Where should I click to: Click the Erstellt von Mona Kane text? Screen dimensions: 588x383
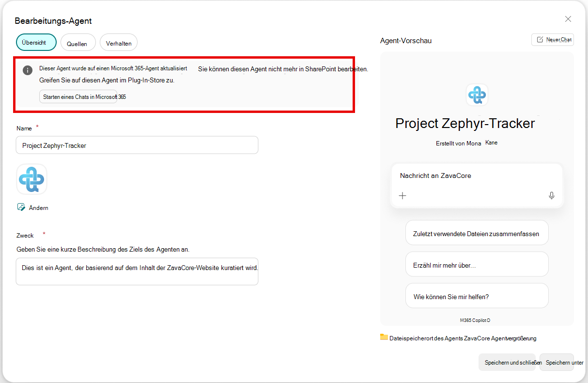click(x=466, y=143)
